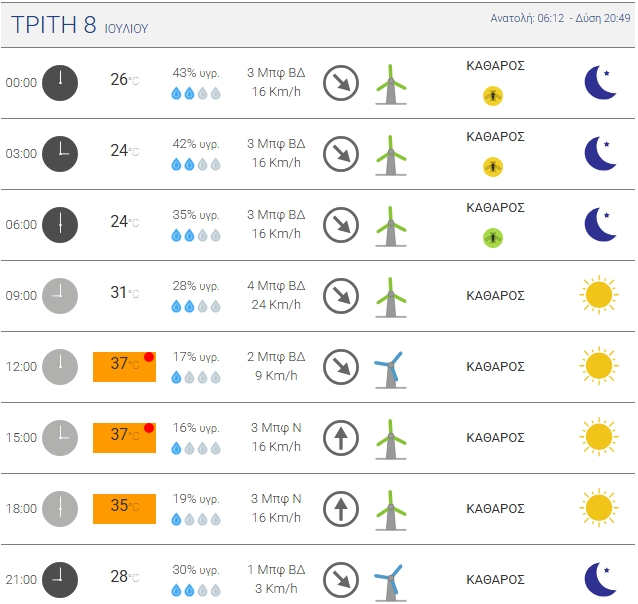Click the wind direction arrow at 15:00

341,438
